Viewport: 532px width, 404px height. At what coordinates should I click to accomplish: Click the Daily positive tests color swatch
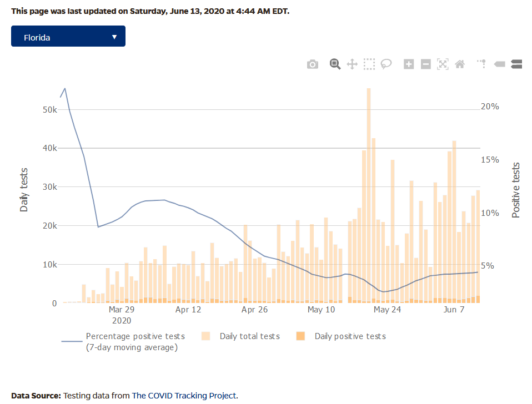tap(301, 336)
